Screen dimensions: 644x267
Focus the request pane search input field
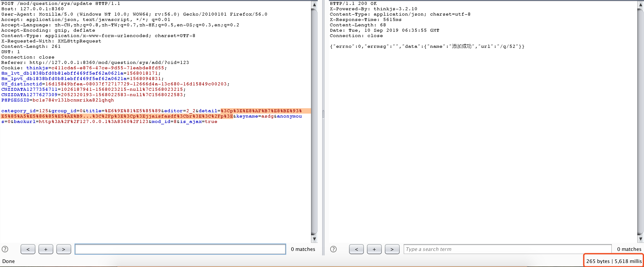point(180,249)
